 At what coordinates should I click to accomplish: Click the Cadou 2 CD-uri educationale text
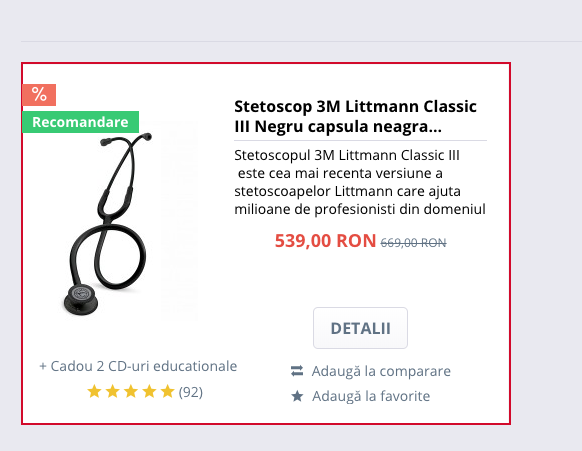[x=138, y=366]
